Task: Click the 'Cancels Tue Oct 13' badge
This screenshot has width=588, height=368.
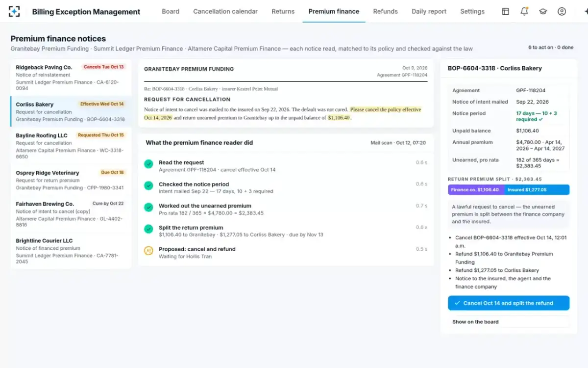Action: [x=104, y=67]
